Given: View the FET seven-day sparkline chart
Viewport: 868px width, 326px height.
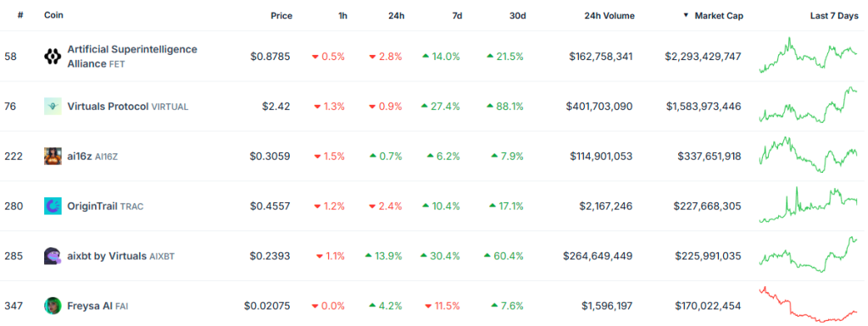Looking at the screenshot, I should click(x=808, y=56).
